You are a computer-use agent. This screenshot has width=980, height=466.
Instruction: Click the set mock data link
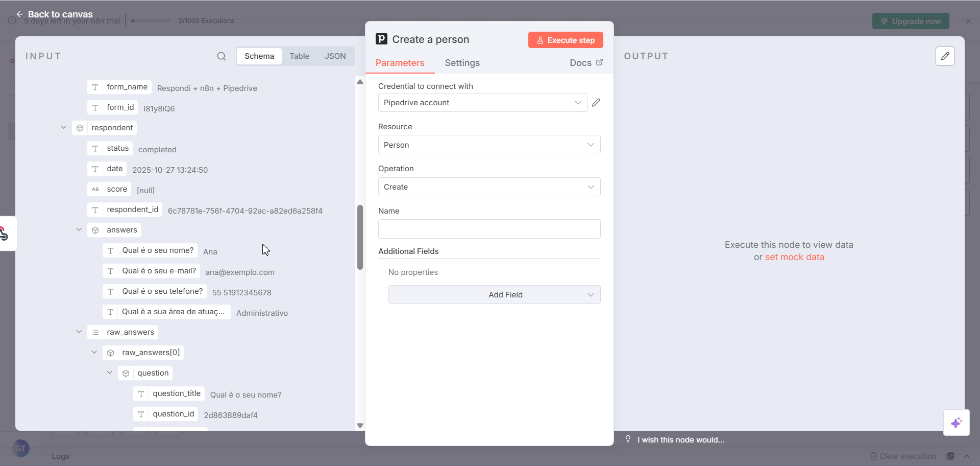[795, 257]
